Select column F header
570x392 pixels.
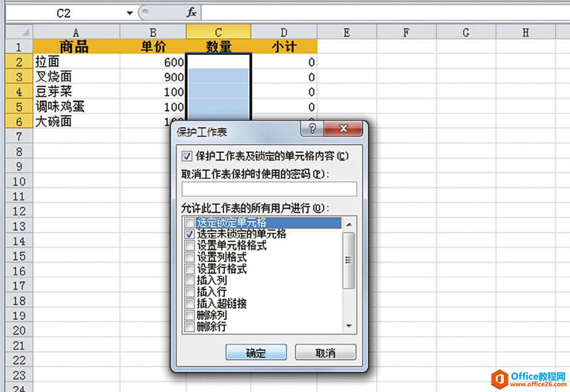point(407,32)
